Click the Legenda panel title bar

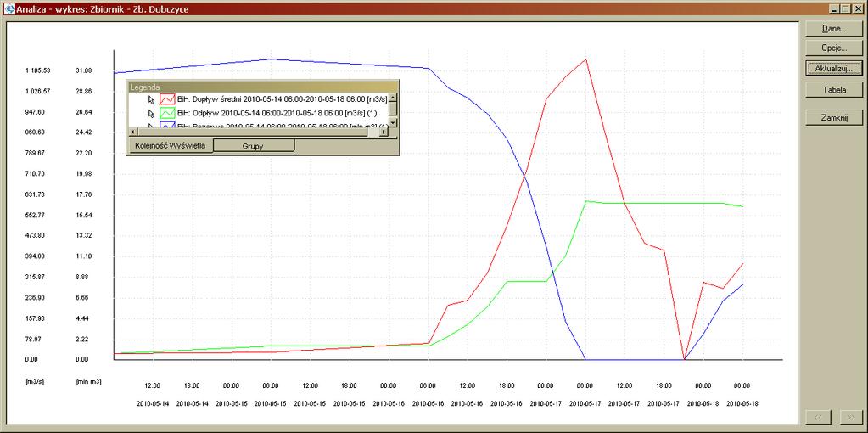tap(263, 87)
